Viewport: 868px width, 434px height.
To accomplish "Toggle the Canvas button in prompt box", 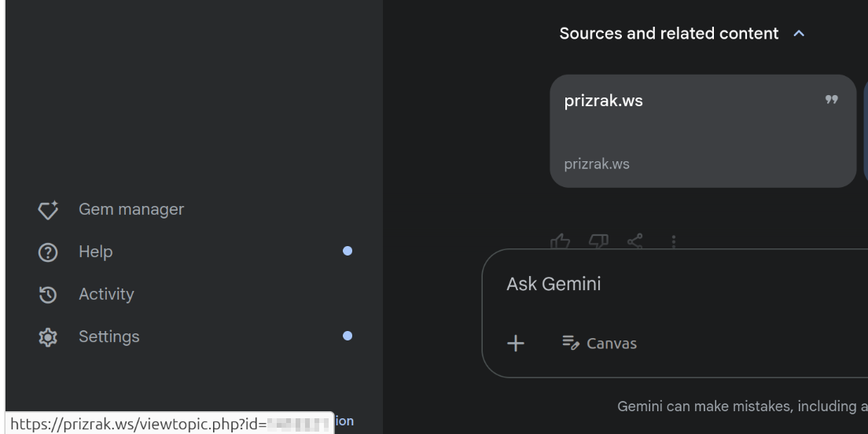I will [600, 344].
